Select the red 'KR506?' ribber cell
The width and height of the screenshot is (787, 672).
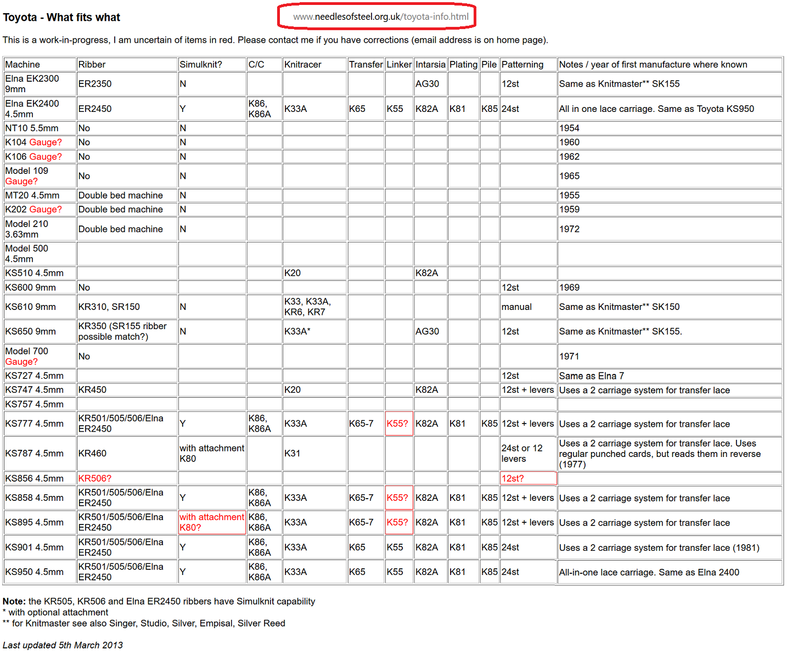pos(127,478)
